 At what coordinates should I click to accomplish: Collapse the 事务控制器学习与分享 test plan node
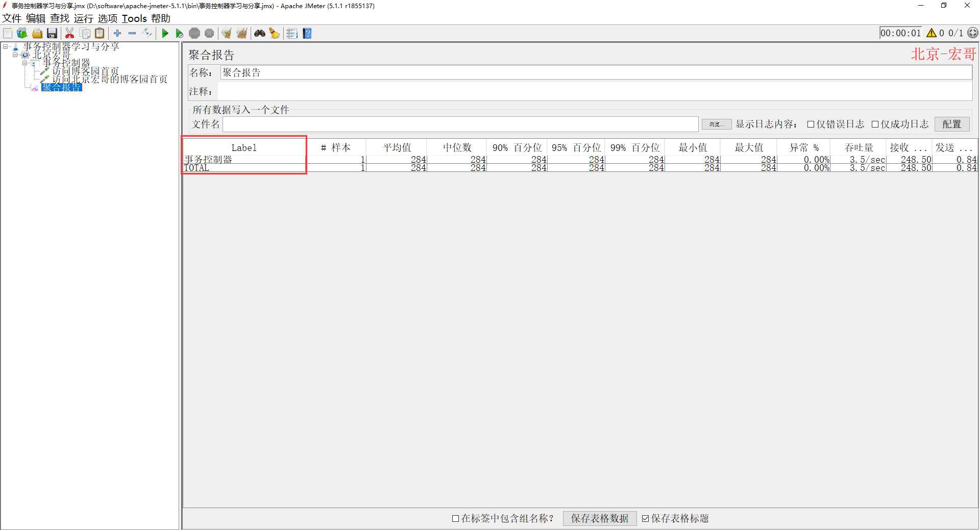tap(6, 47)
